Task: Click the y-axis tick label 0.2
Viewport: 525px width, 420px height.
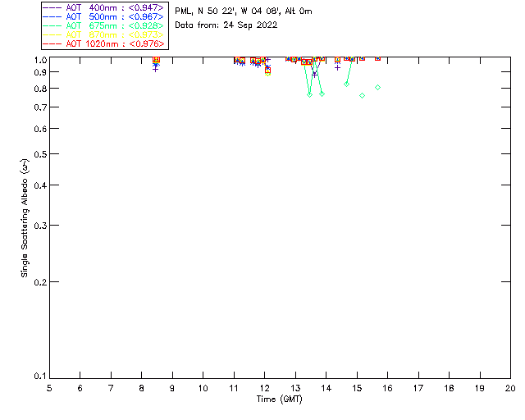Action: [x=40, y=282]
